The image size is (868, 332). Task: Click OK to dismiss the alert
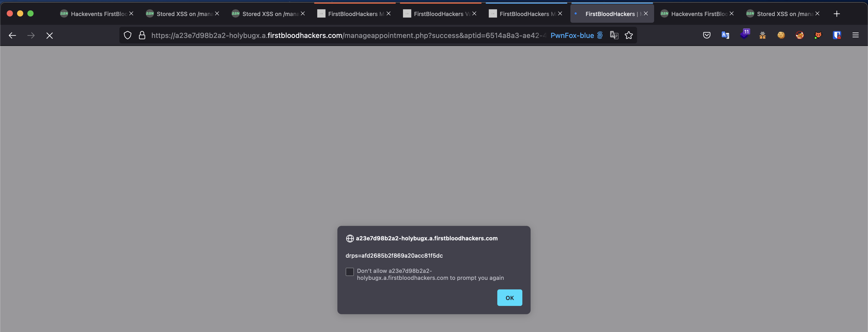click(x=509, y=298)
